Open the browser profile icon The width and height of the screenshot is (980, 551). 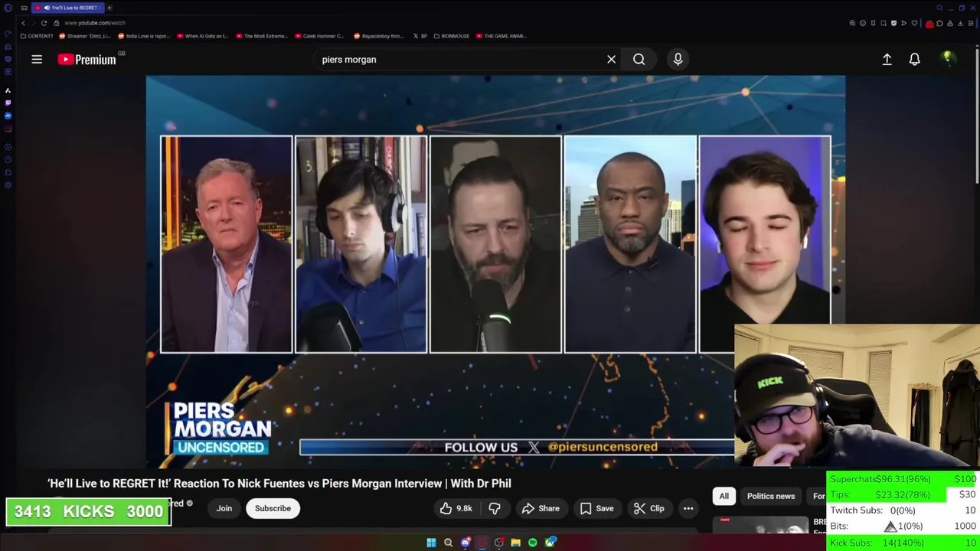[x=950, y=23]
